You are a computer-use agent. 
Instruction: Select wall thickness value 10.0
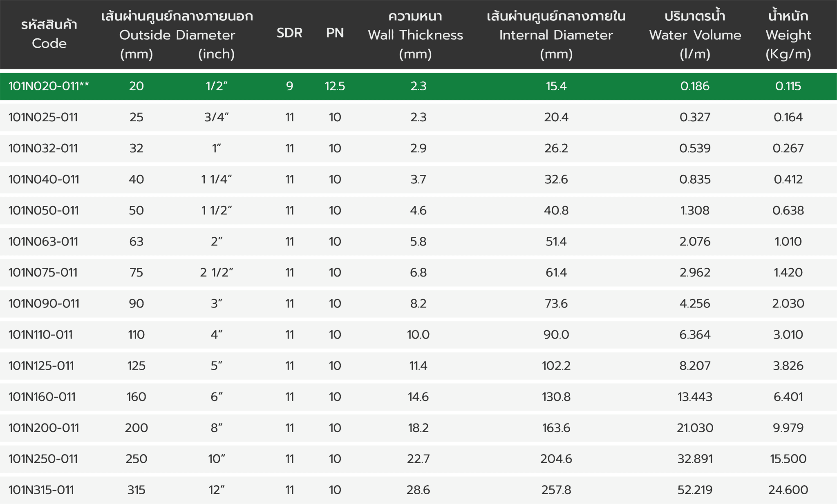pos(418,335)
